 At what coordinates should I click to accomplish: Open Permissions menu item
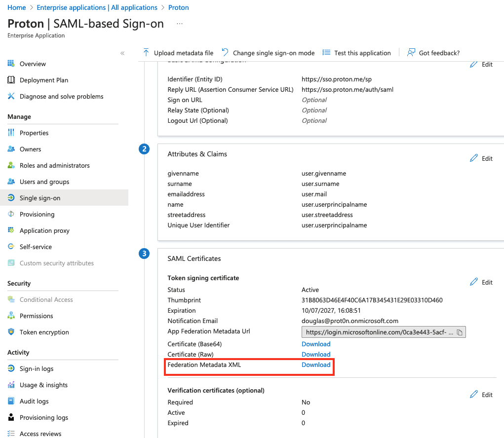point(37,316)
